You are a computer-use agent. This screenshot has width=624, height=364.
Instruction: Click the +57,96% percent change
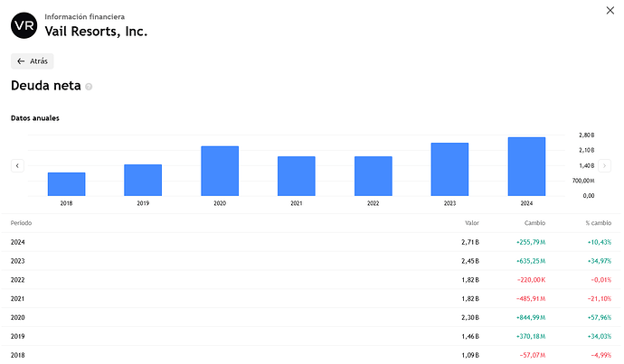click(x=600, y=318)
